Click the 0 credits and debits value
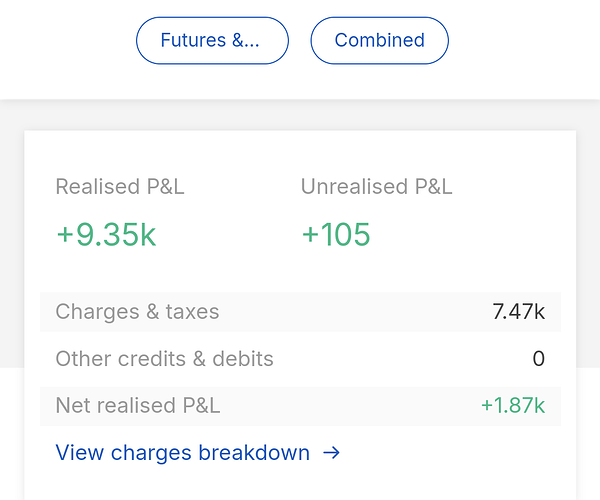 (x=538, y=359)
